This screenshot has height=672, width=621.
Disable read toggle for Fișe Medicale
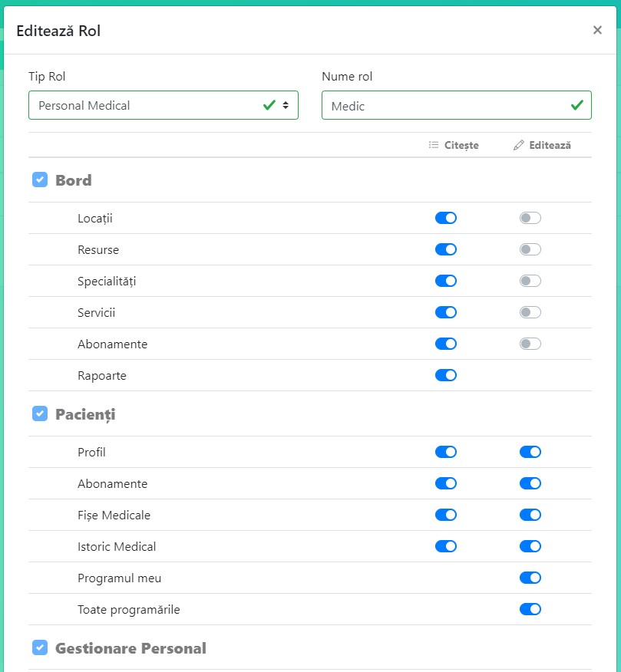point(446,515)
